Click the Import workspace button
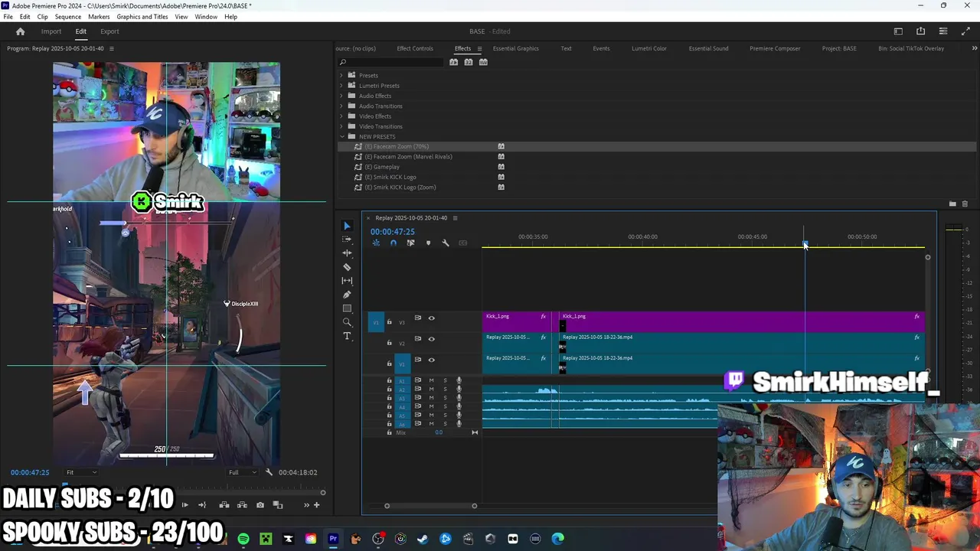Image resolution: width=980 pixels, height=551 pixels. [51, 31]
